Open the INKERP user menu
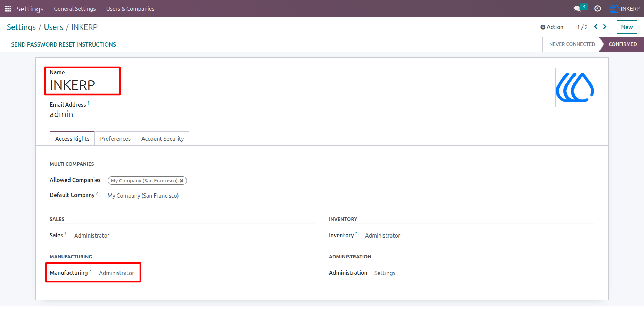The width and height of the screenshot is (644, 322). click(625, 9)
